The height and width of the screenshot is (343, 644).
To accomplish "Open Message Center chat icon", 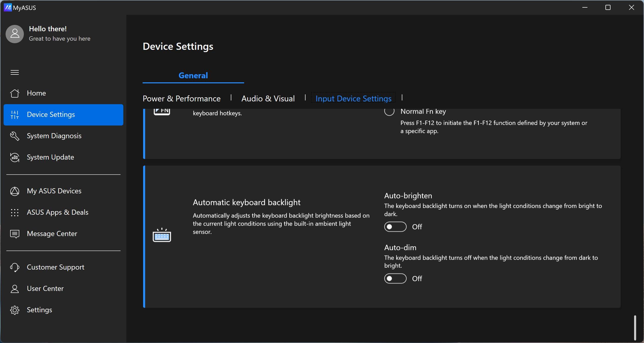I will tap(15, 234).
